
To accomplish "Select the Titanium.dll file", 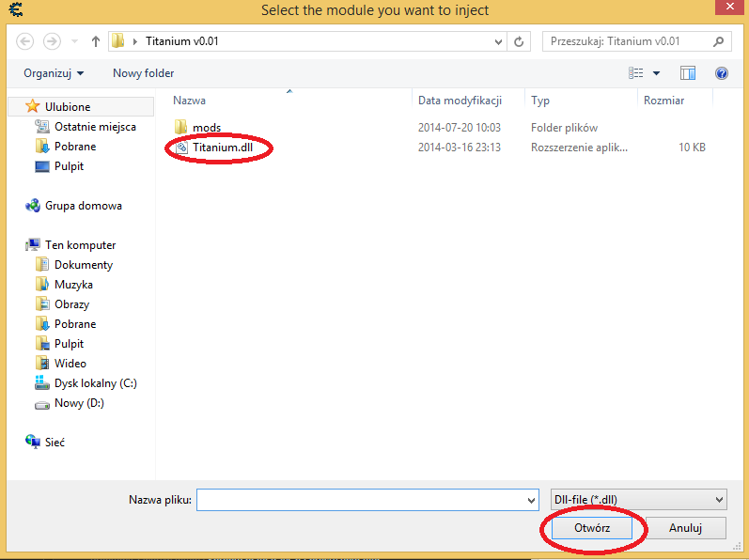I will point(223,148).
